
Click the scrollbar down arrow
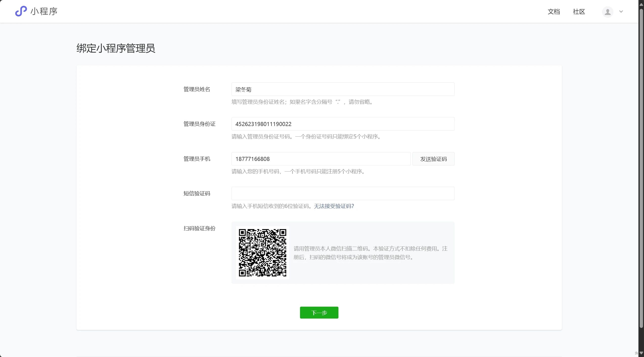tap(641, 353)
